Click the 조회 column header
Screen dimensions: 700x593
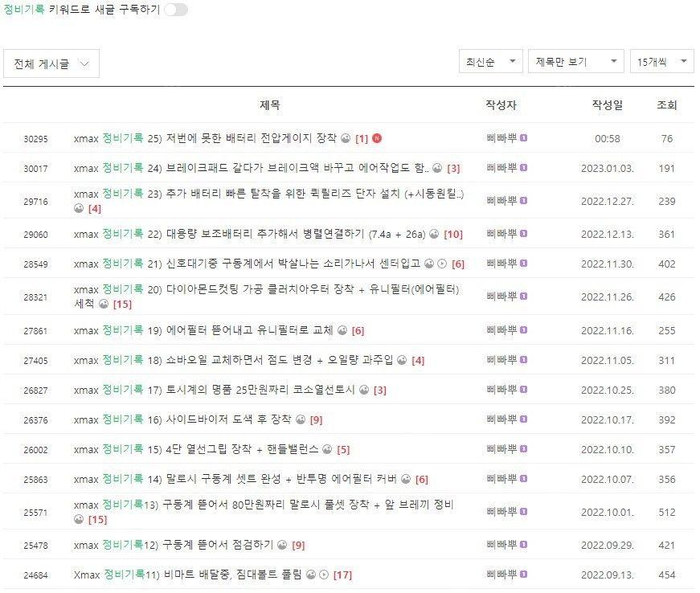pos(666,104)
